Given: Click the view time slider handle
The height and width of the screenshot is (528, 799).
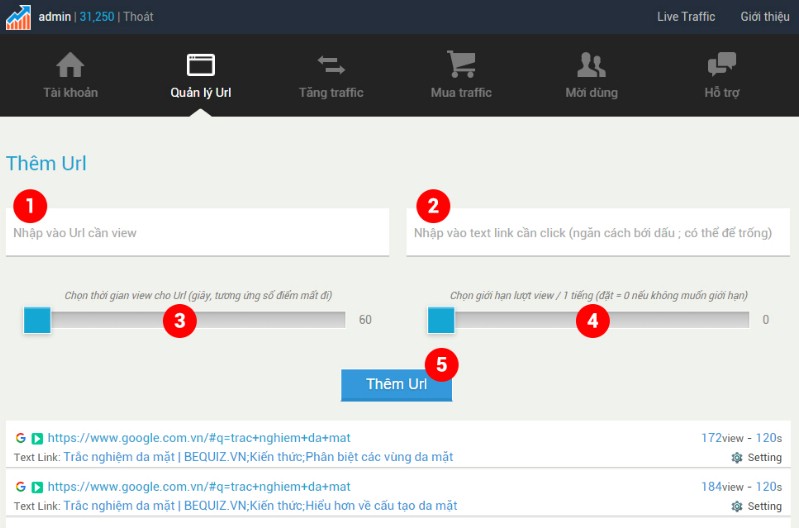Looking at the screenshot, I should [x=37, y=320].
